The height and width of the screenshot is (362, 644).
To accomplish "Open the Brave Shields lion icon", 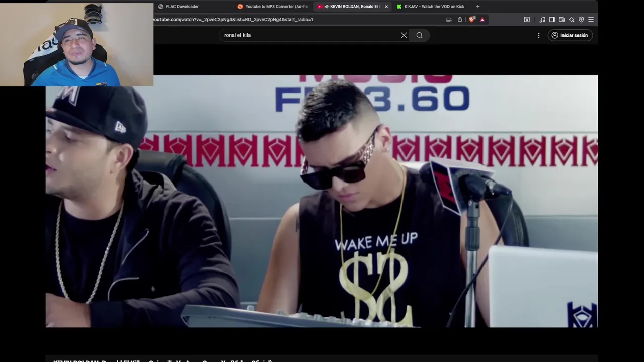I will pyautogui.click(x=472, y=20).
